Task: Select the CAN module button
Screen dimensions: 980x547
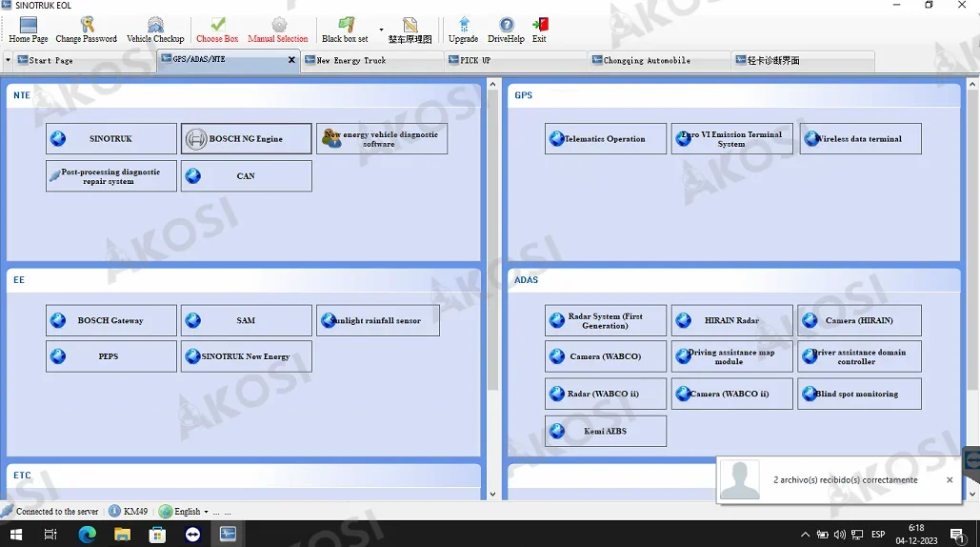Action: (x=247, y=176)
